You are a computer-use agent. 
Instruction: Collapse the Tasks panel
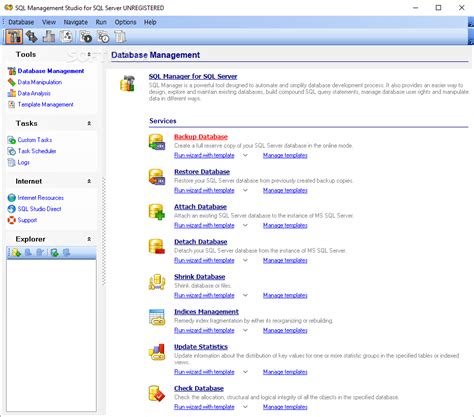point(89,123)
